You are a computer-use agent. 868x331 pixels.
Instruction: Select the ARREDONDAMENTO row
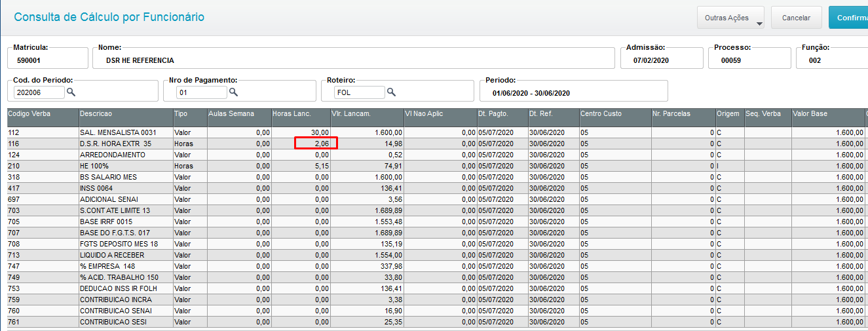438,155
